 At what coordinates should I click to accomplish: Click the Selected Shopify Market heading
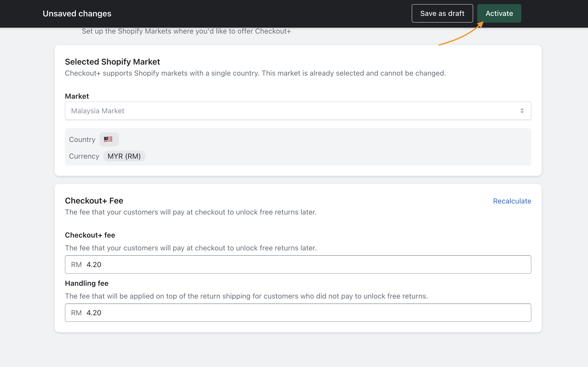click(112, 62)
